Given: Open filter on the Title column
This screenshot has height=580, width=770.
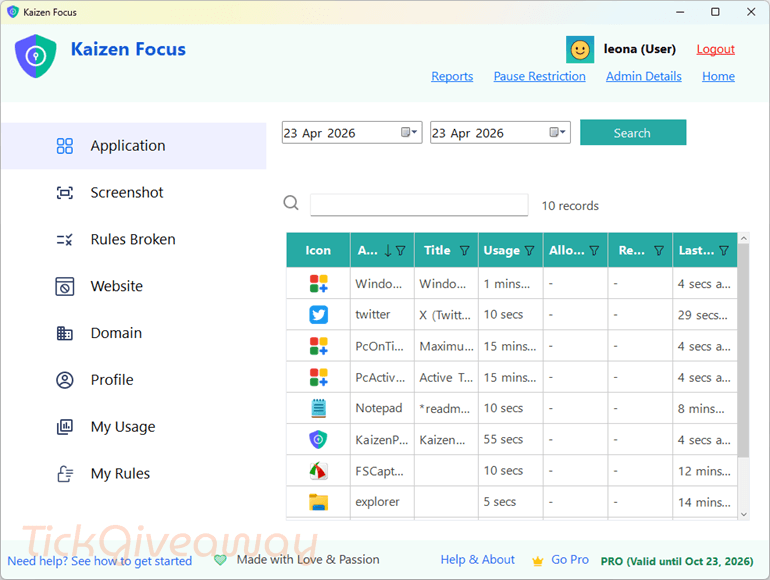Looking at the screenshot, I should pos(464,251).
